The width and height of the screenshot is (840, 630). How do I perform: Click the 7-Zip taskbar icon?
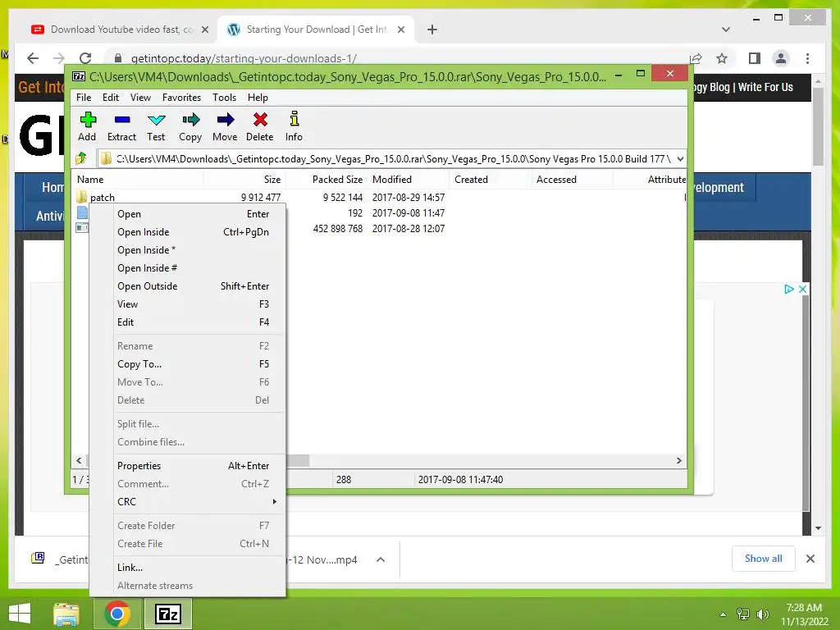(167, 614)
